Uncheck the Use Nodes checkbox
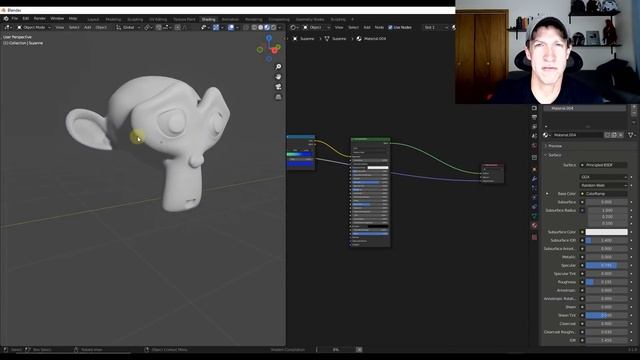Viewport: 640px width, 360px height. (x=390, y=27)
